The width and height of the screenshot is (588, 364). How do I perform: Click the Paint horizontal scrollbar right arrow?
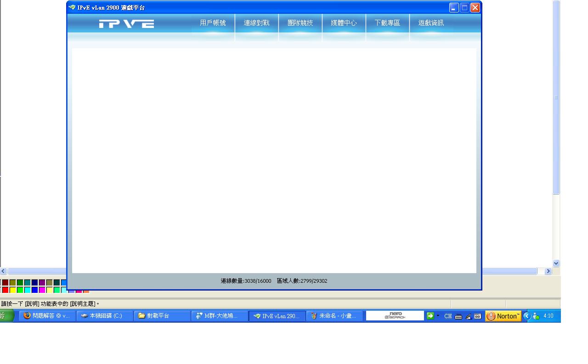point(548,271)
